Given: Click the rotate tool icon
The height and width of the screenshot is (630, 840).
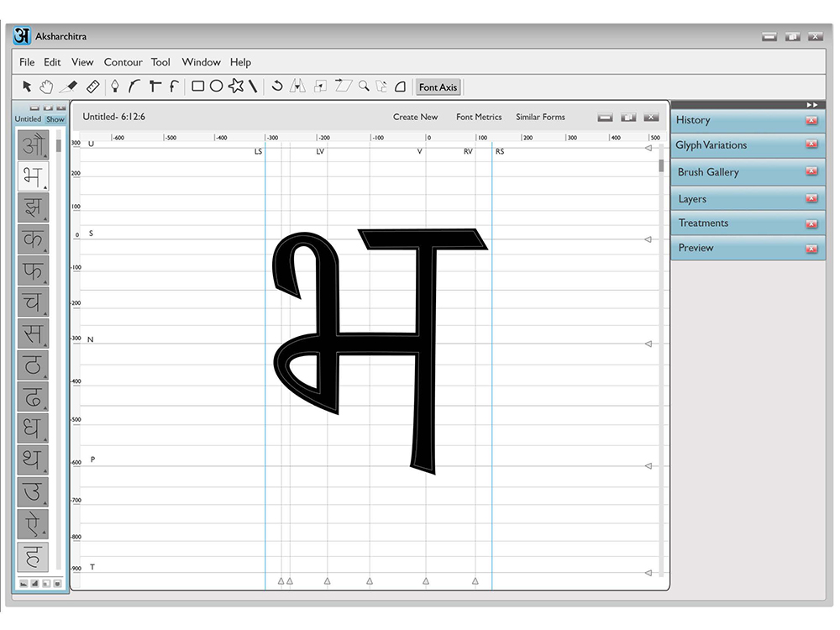Looking at the screenshot, I should (277, 86).
